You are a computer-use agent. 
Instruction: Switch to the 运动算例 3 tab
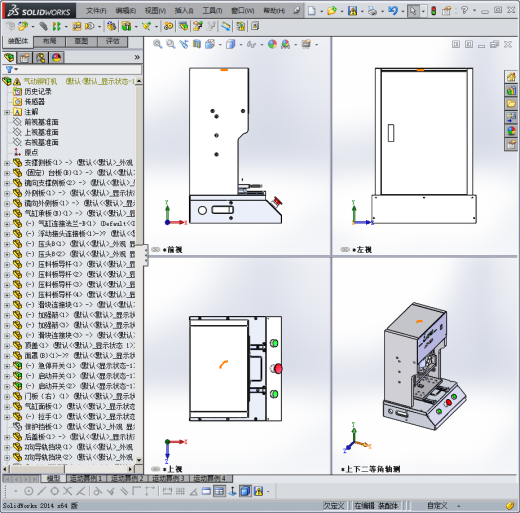click(168, 479)
